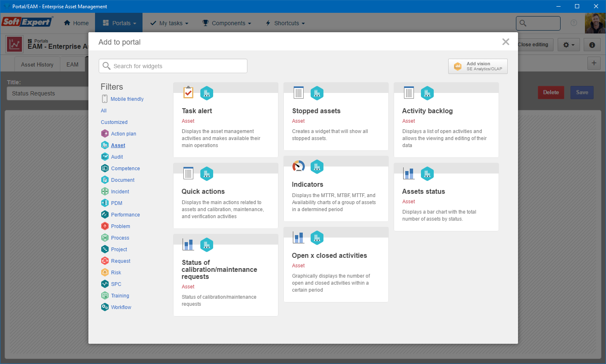Click the Competence filter icon

pos(105,168)
